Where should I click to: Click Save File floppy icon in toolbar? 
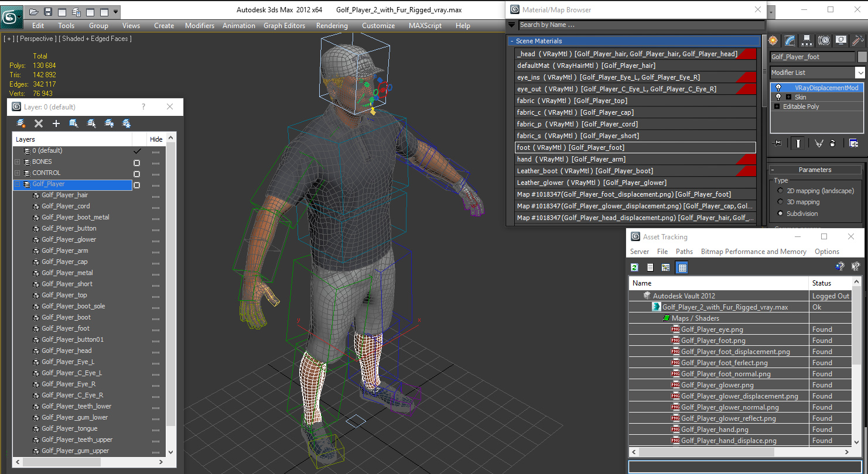coord(48,12)
